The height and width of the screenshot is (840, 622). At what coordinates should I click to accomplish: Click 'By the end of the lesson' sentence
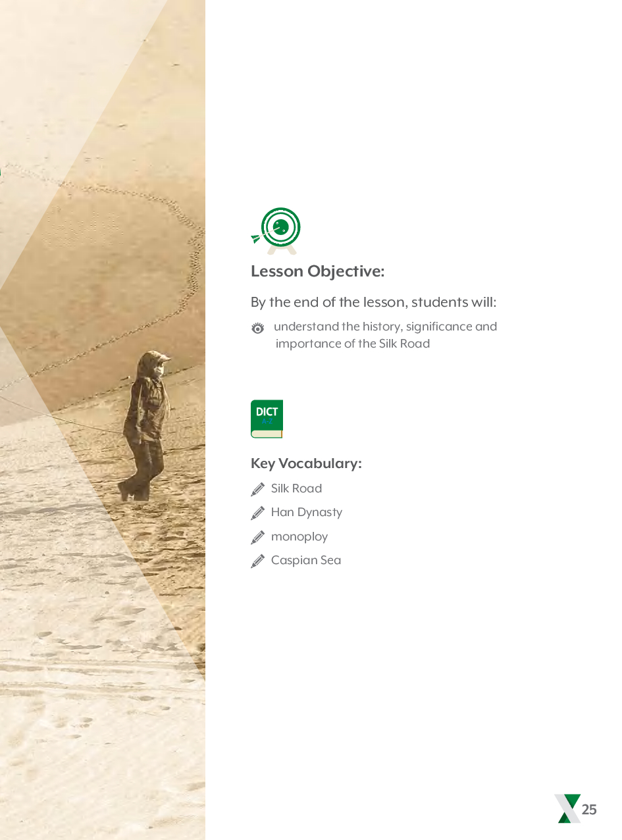(x=373, y=303)
